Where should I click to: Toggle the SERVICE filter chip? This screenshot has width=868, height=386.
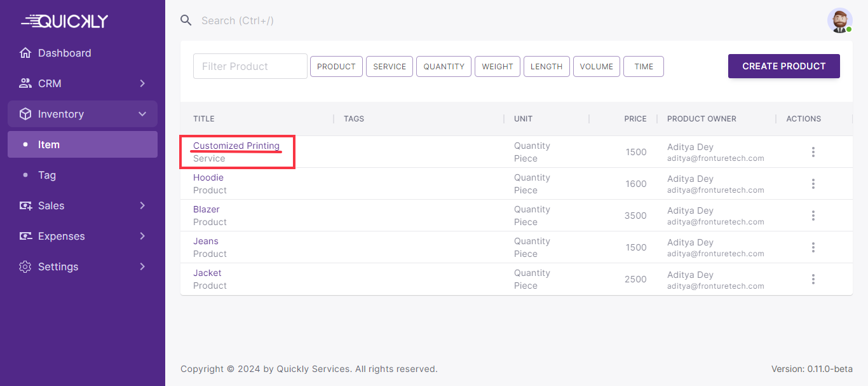tap(390, 67)
